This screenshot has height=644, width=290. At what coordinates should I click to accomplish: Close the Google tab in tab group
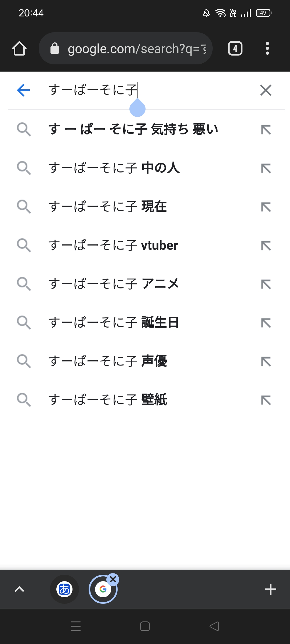[x=113, y=579]
